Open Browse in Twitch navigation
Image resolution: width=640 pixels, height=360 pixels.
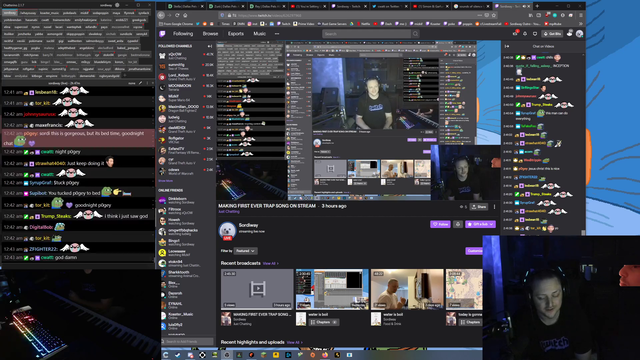[x=210, y=34]
